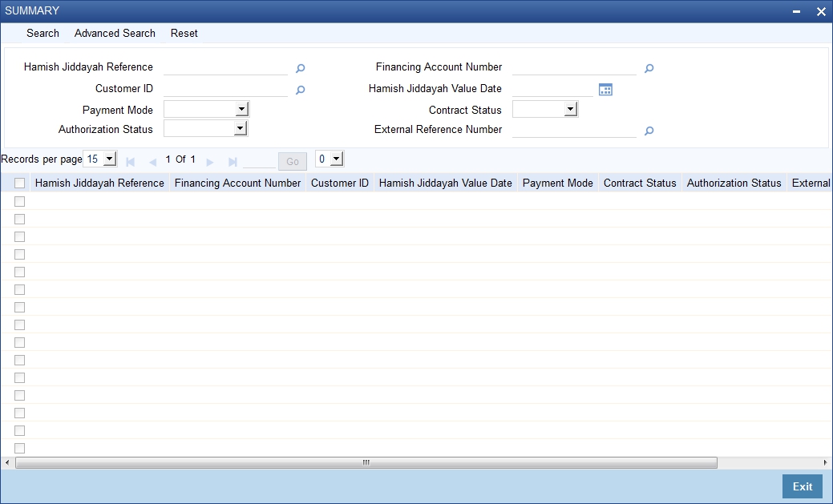The image size is (833, 504).
Task: Select the Search menu item
Action: point(42,33)
